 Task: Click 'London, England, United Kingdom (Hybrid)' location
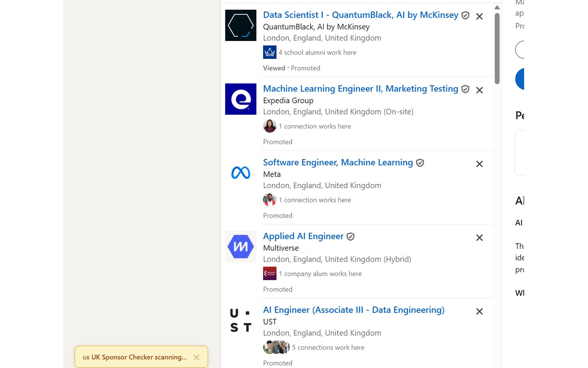337,259
